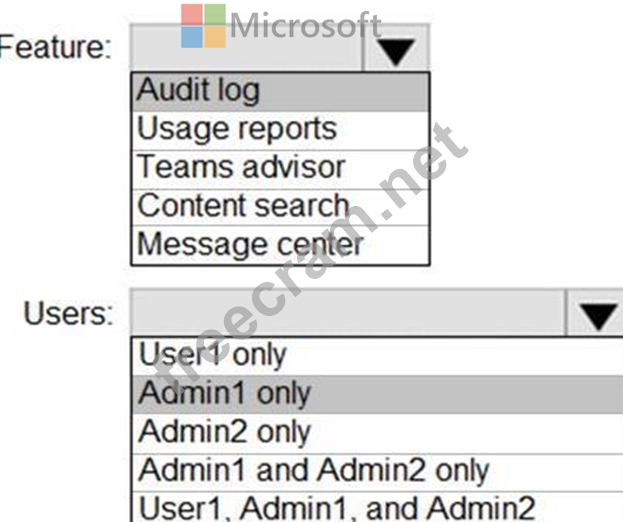Open the Feature dropdown arrow
Image resolution: width=623 pixels, height=522 pixels.
(397, 48)
